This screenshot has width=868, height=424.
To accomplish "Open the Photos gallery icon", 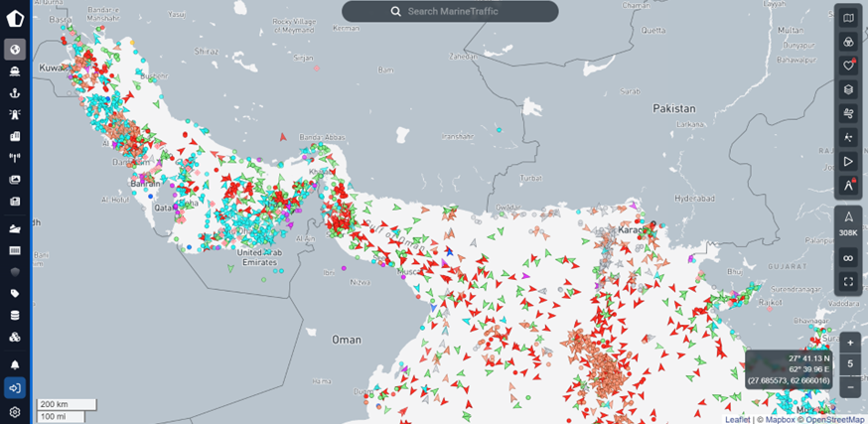I will click(x=15, y=180).
